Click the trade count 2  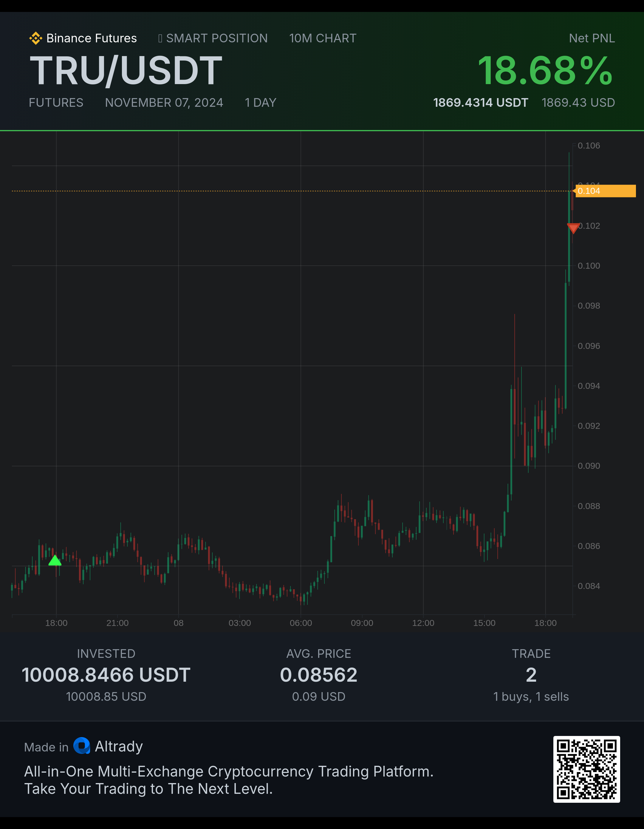(x=531, y=675)
